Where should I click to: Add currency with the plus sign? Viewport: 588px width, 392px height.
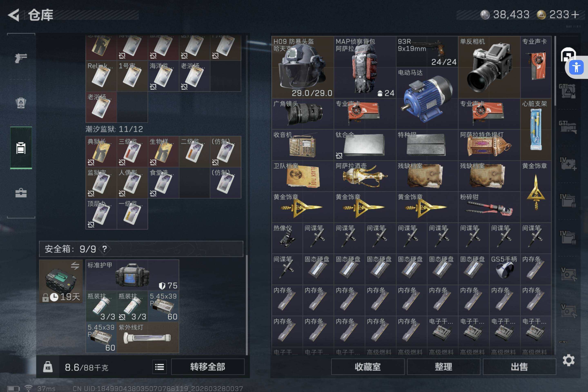click(x=575, y=14)
